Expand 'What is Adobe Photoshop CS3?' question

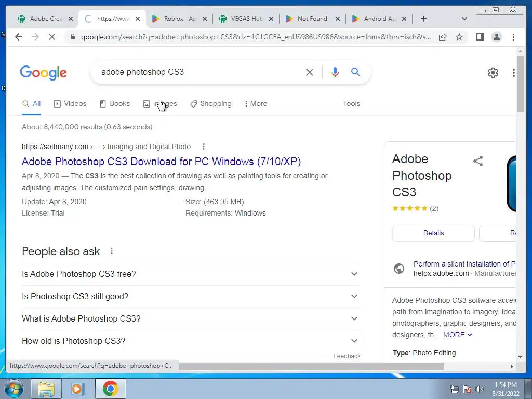[190, 319]
